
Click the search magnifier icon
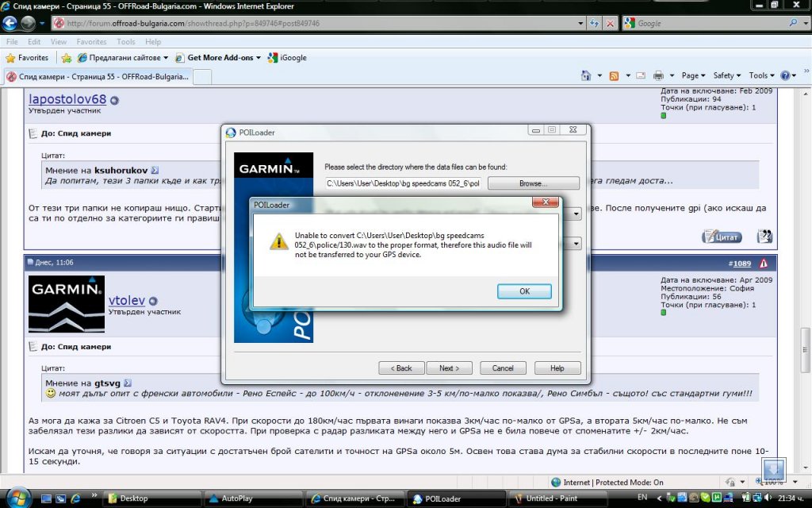[x=793, y=23]
